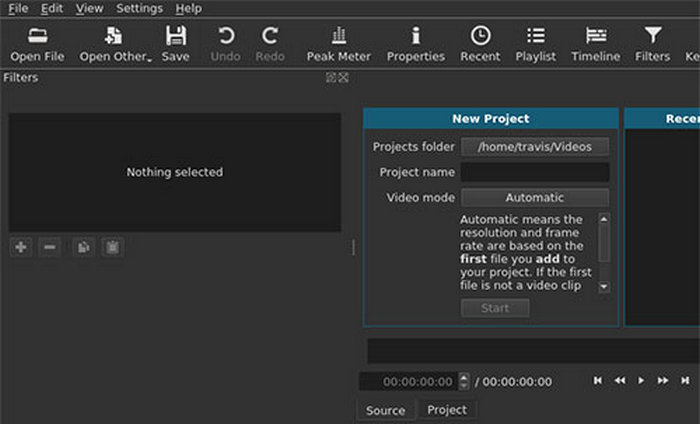Viewport: 700px width, 424px height.
Task: Open the View menu
Action: click(89, 8)
